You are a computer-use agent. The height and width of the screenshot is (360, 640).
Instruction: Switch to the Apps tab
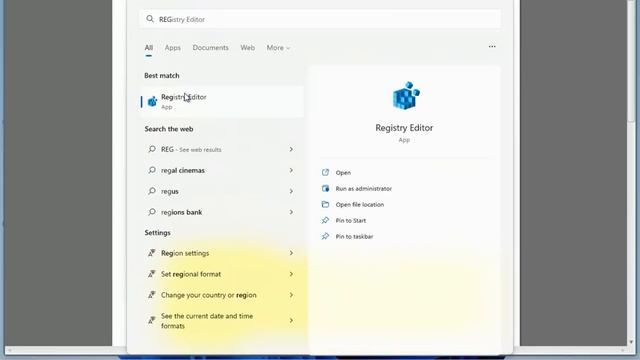click(x=173, y=48)
